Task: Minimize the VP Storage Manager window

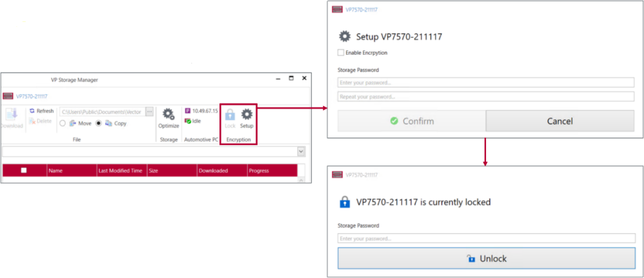Action: pos(278,79)
